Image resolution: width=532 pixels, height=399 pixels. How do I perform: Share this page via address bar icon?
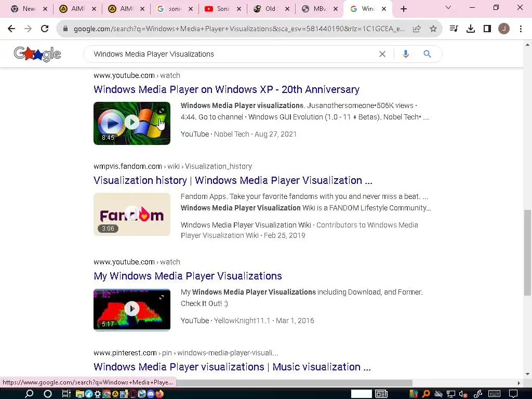pyautogui.click(x=417, y=29)
